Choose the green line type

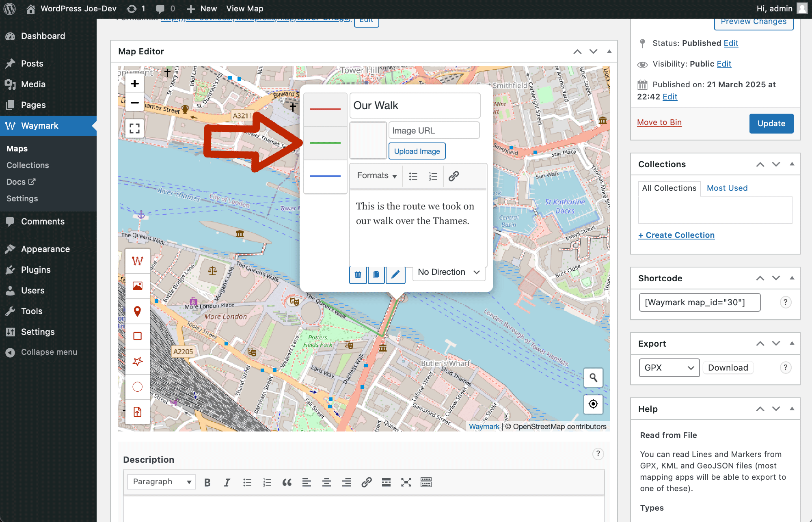point(325,143)
